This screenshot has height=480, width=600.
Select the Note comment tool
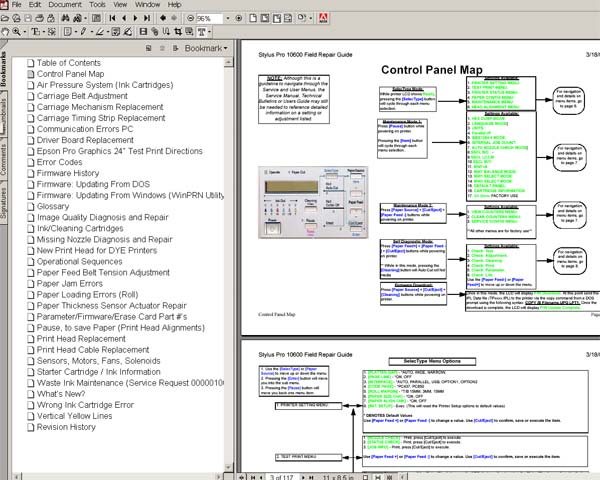[x=68, y=31]
